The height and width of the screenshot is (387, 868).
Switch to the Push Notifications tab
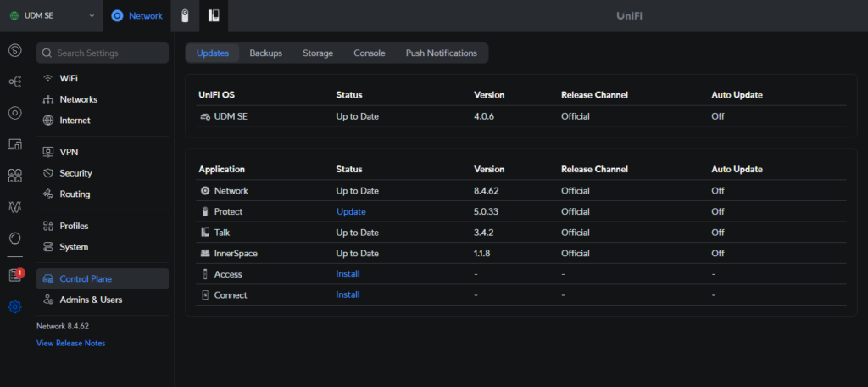pyautogui.click(x=441, y=53)
